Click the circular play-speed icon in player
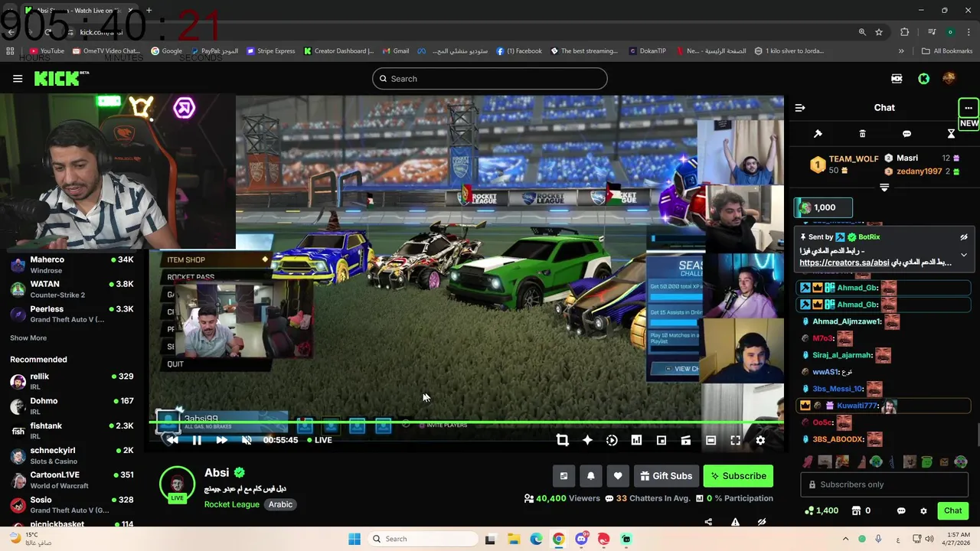Image resolution: width=980 pixels, height=551 pixels. click(612, 440)
